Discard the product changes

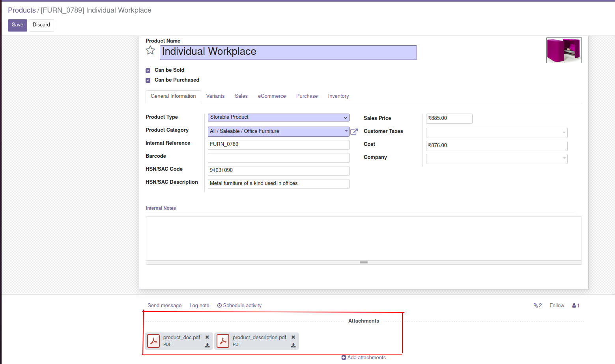41,25
